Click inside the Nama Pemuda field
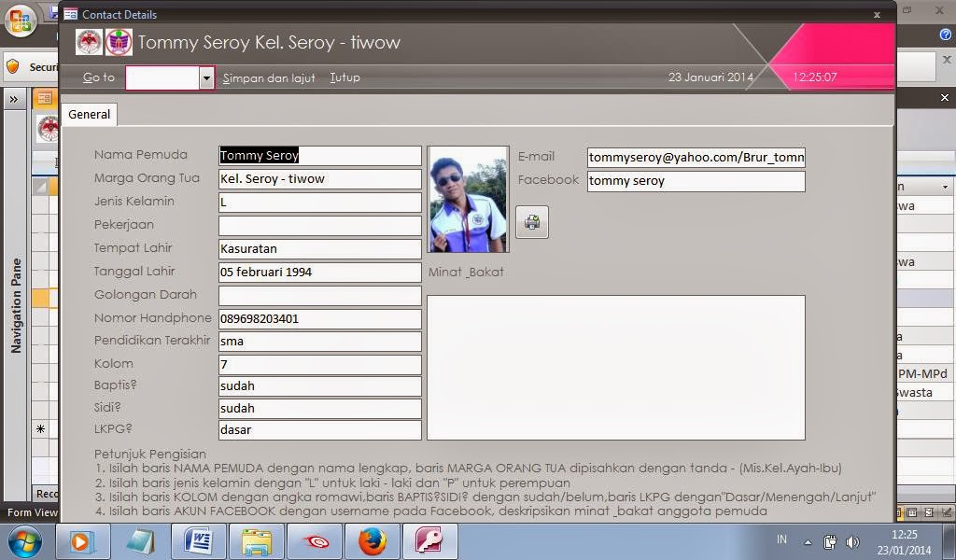The width and height of the screenshot is (956, 560). pos(319,155)
